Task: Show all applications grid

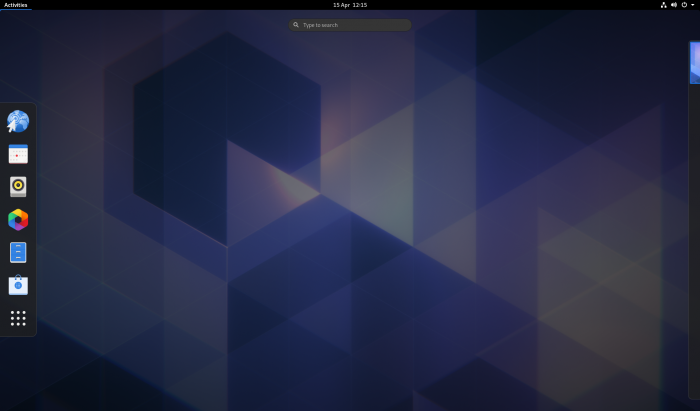Action: click(18, 318)
